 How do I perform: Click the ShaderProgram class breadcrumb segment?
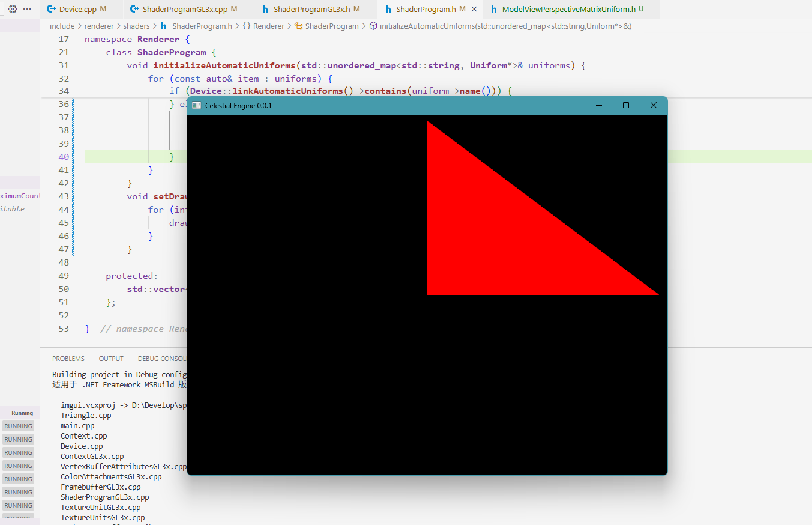coord(326,26)
